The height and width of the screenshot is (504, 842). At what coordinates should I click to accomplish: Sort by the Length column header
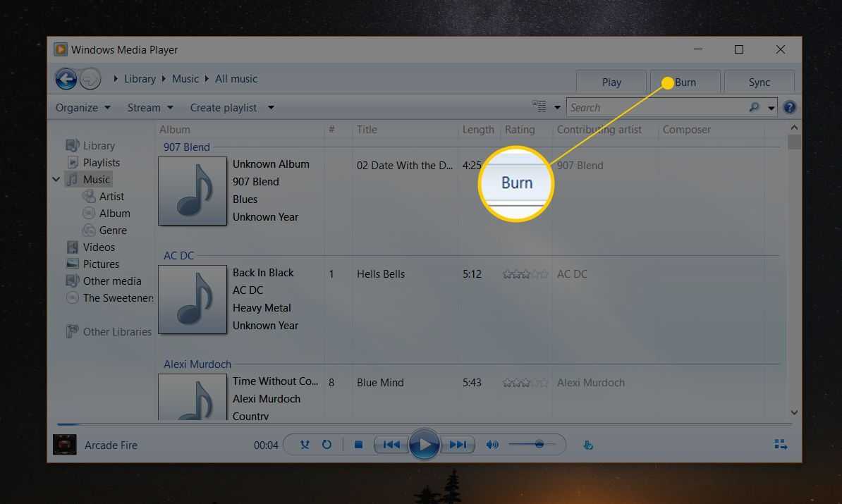(x=478, y=130)
